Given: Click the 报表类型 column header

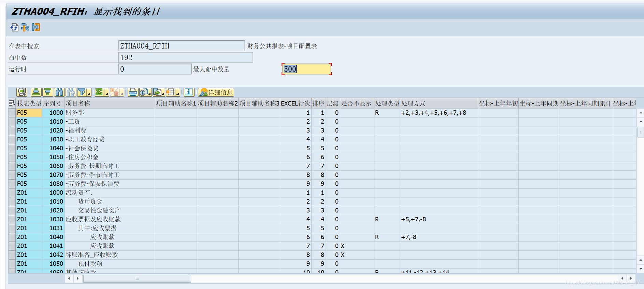Looking at the screenshot, I should pyautogui.click(x=29, y=103).
